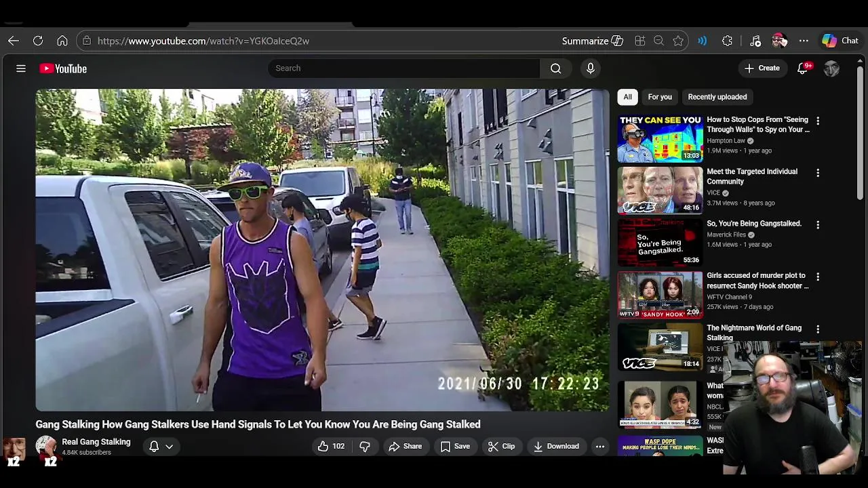Like this video (102 likes)
868x488 pixels.
(331, 446)
